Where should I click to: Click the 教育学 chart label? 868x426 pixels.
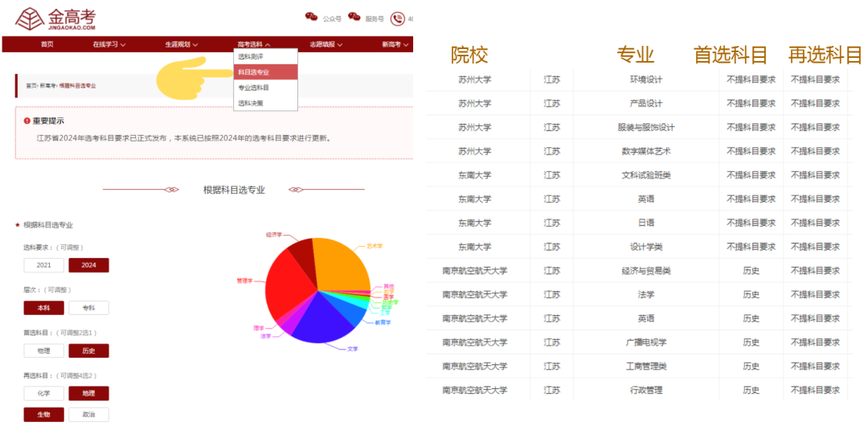pyautogui.click(x=383, y=322)
